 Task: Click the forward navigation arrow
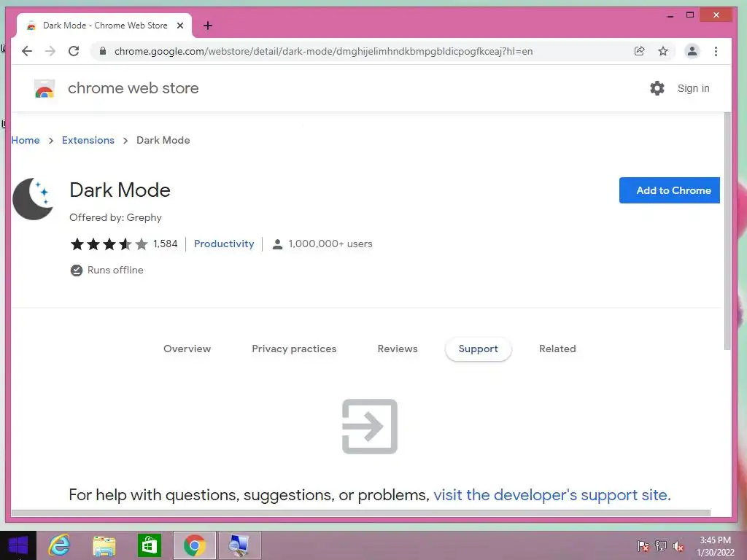50,51
